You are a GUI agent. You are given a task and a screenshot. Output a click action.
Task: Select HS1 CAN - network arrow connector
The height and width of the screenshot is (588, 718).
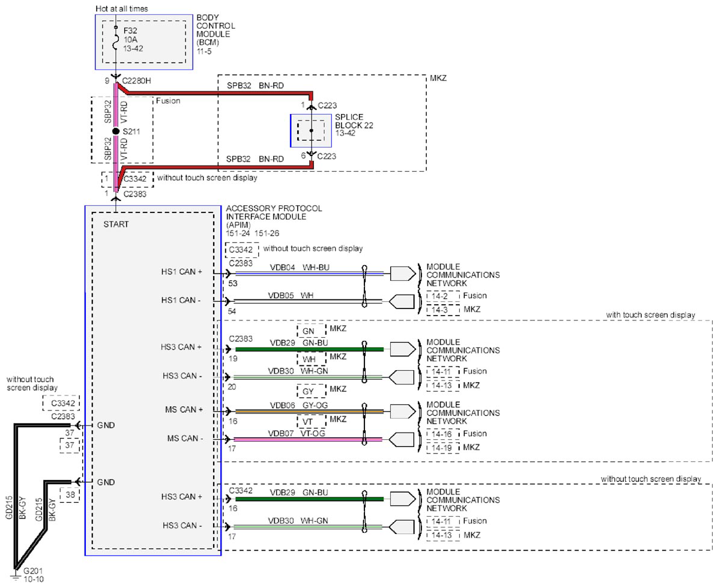point(402,302)
